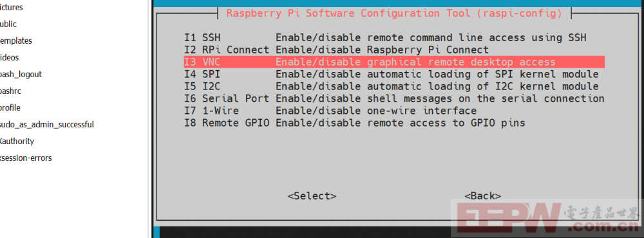Click the raspi-config dialog title text

(x=394, y=13)
